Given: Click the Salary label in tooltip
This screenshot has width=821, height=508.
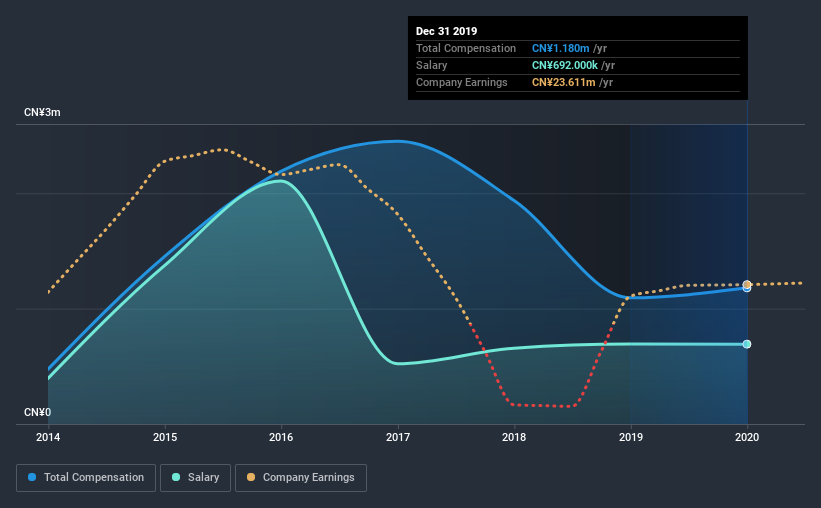Looking at the screenshot, I should 432,65.
